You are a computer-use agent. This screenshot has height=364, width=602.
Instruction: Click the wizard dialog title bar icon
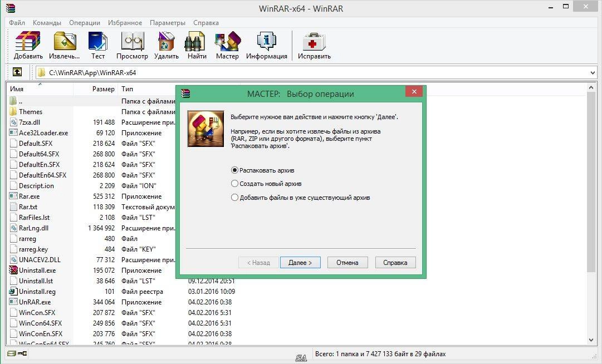(x=186, y=93)
